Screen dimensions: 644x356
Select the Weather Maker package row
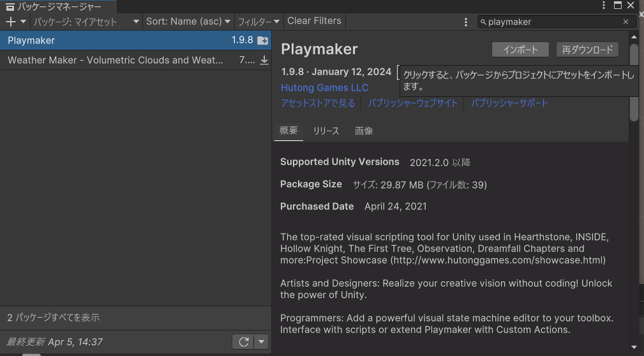[x=135, y=60]
